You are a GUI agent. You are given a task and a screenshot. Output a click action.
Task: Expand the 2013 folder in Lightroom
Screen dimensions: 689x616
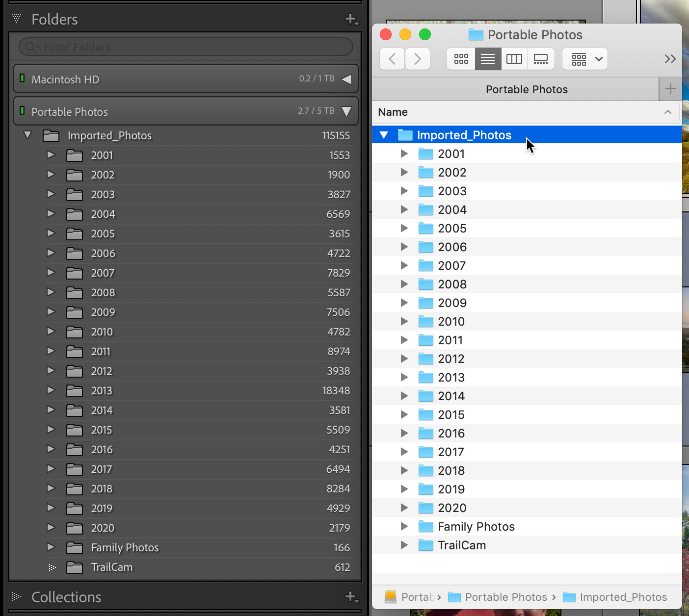pos(51,390)
